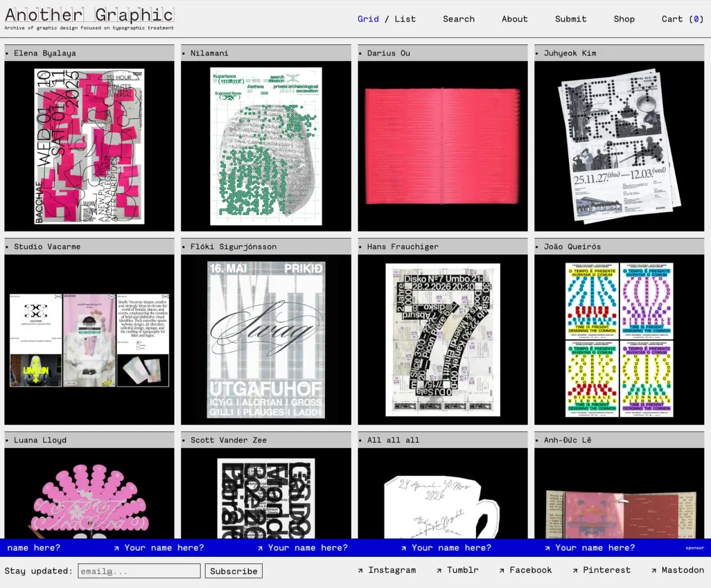711x588 pixels.
Task: Open Flóki Sigurjónsson's ÚTGÁFUHÓF poster thumbnail
Action: (266, 340)
